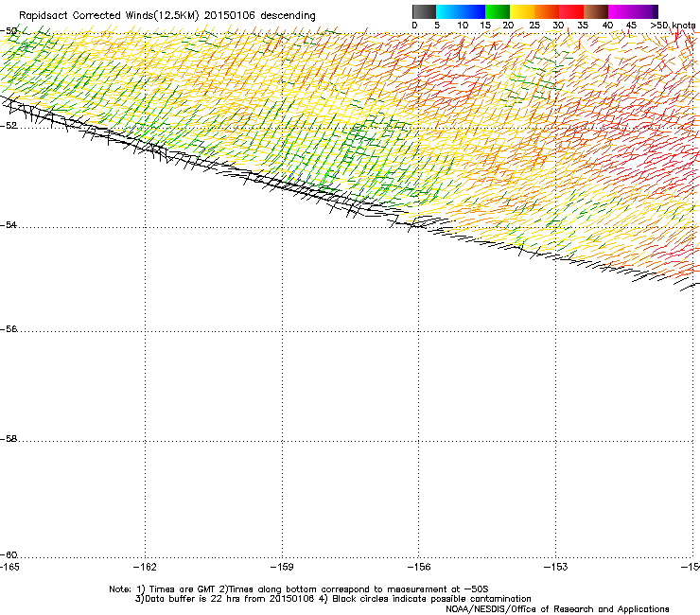Click the yellow 20-25 knots color swatch
The height and width of the screenshot is (615, 700).
522,11
